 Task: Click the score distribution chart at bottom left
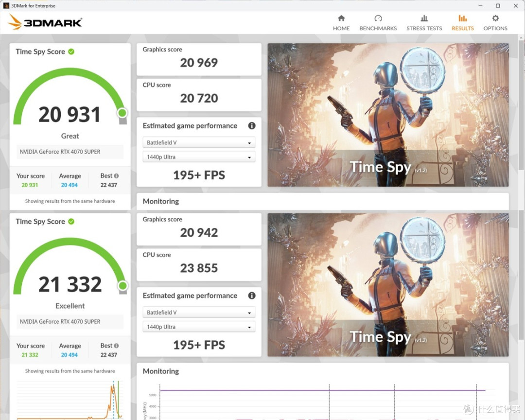click(x=70, y=400)
